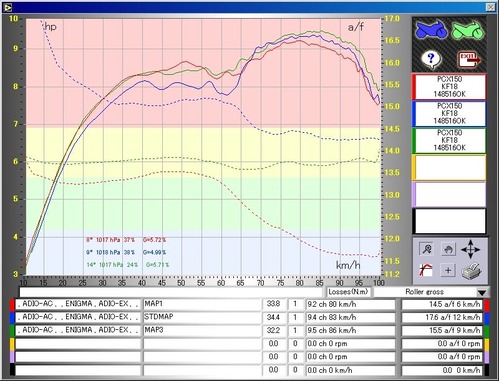Click the hp axis label on chart
The height and width of the screenshot is (381, 499).
pyautogui.click(x=50, y=27)
